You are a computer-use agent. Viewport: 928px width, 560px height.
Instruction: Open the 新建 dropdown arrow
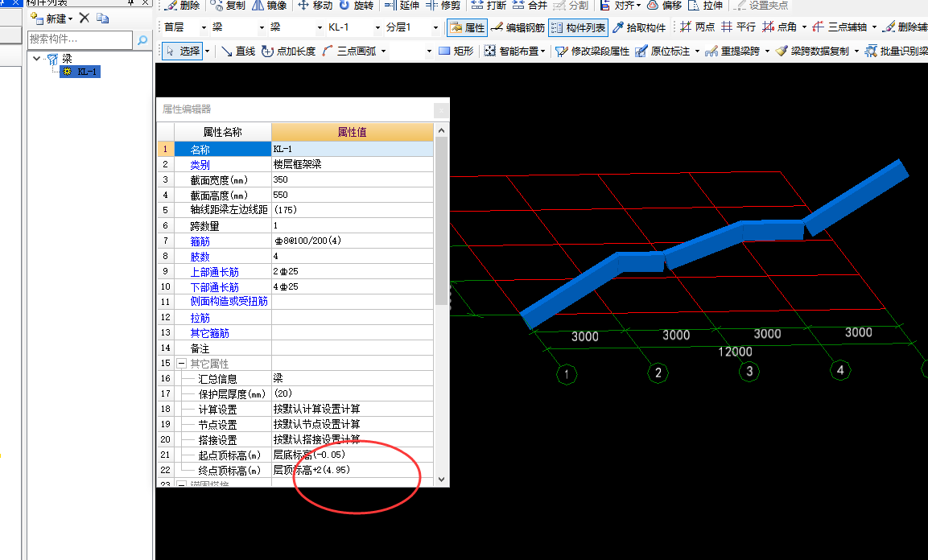tap(71, 19)
